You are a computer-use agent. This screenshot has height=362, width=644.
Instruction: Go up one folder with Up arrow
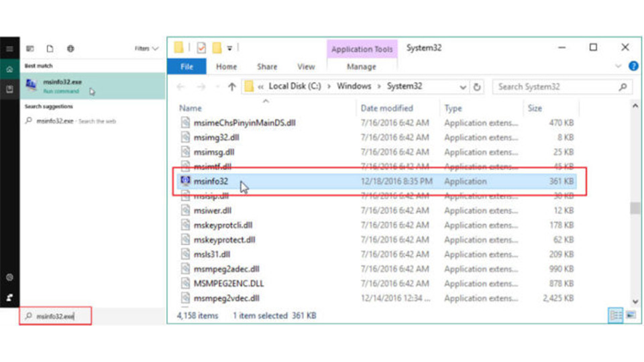click(231, 86)
